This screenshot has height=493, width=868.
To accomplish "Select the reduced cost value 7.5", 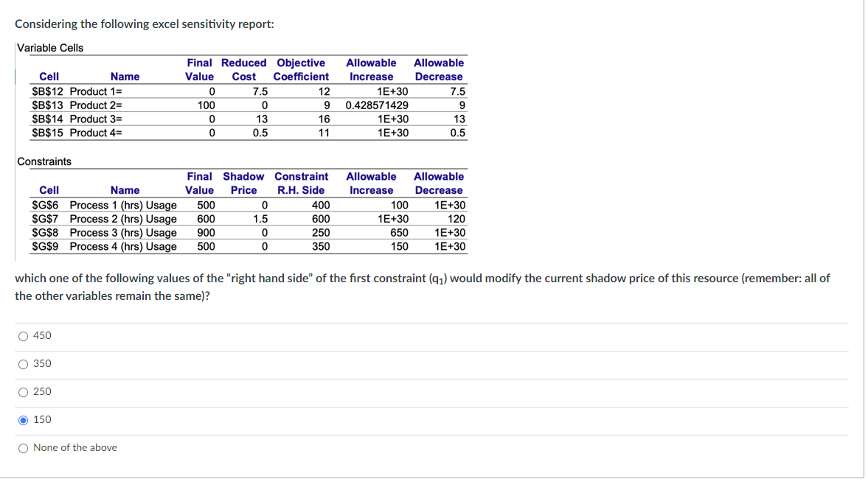I will click(x=262, y=91).
